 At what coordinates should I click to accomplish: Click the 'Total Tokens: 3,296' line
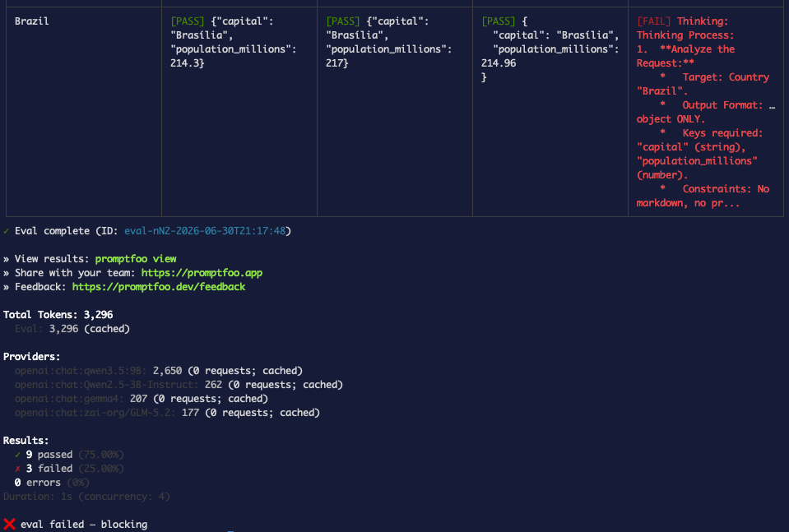pos(58,315)
